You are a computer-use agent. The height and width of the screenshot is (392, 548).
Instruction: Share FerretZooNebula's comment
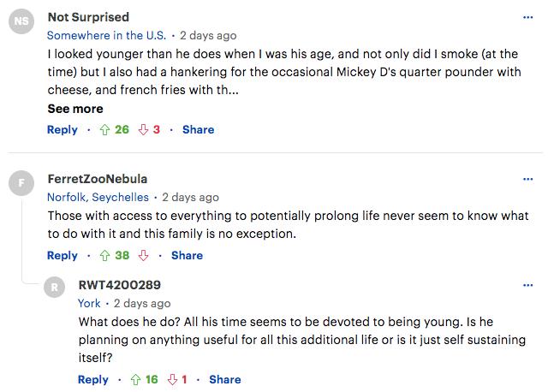point(187,255)
